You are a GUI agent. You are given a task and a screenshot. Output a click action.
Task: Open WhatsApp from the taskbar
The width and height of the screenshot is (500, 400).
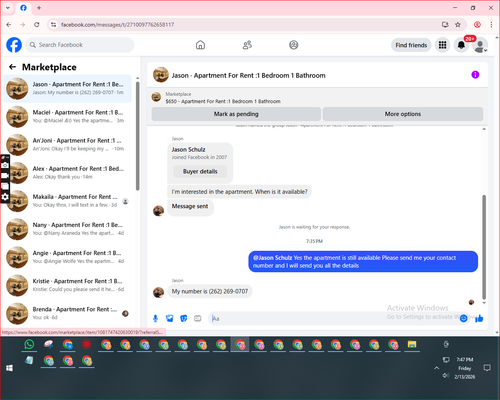[29, 344]
